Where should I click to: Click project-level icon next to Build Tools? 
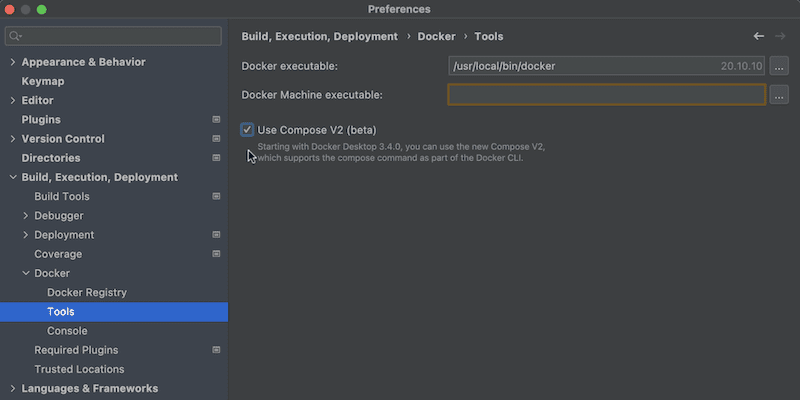pyautogui.click(x=216, y=196)
